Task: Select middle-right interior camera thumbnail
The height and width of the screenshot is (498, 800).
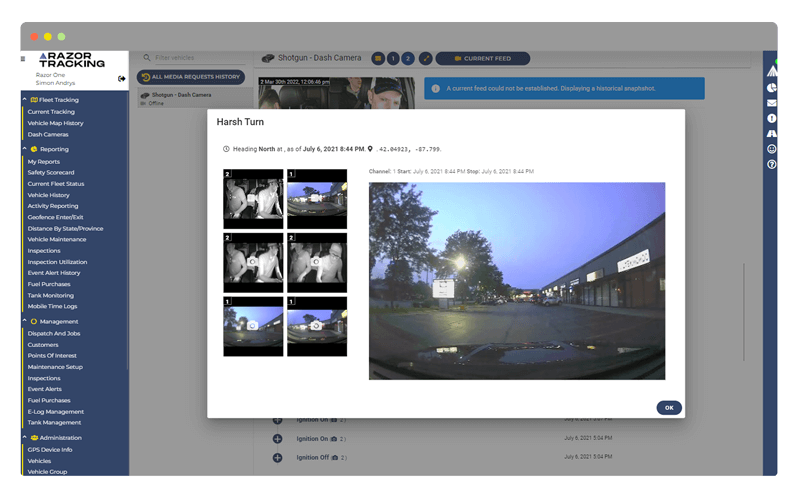Action: pyautogui.click(x=317, y=263)
